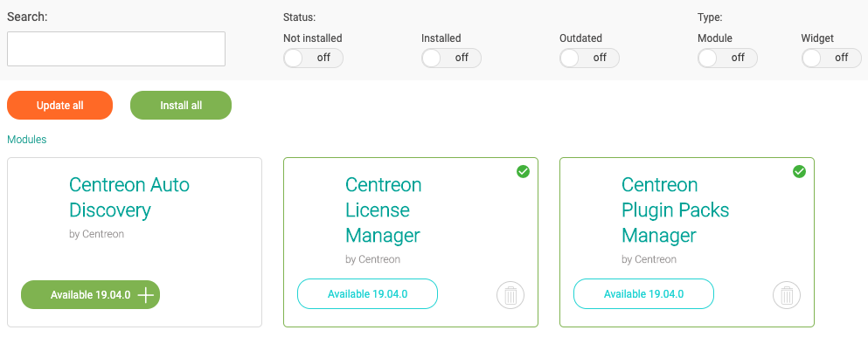The height and width of the screenshot is (337, 868).
Task: Focus the Search input field
Action: point(116,49)
